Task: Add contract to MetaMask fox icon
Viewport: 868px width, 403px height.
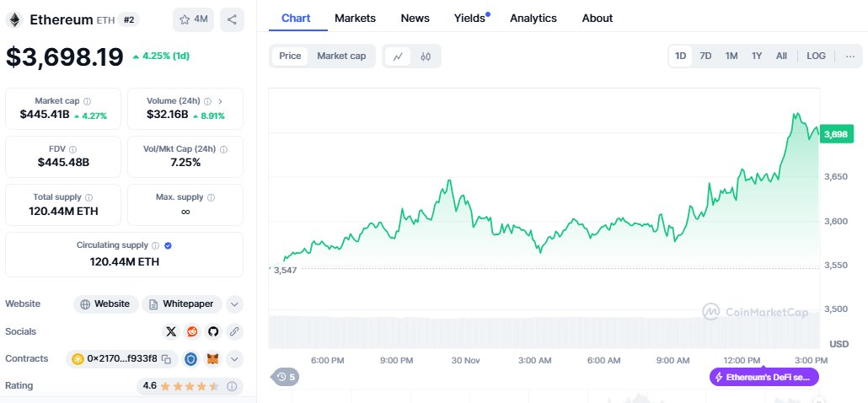Action: [212, 359]
